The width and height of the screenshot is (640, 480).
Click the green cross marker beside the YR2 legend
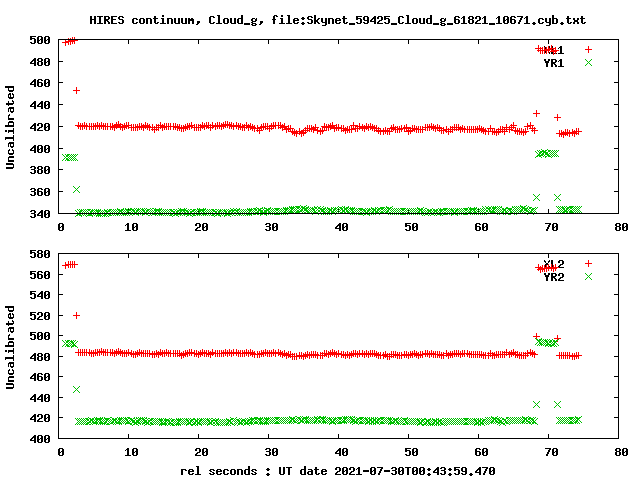pyautogui.click(x=588, y=276)
